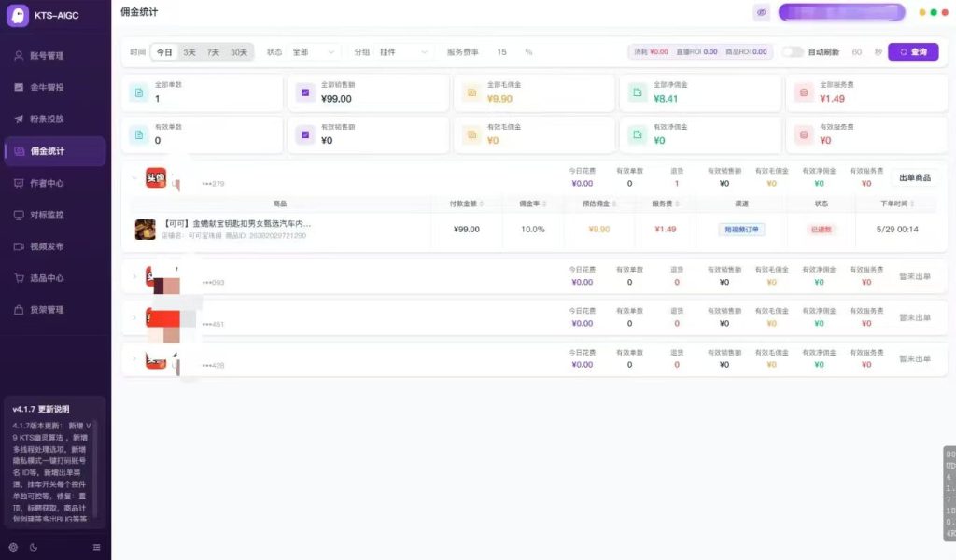The height and width of the screenshot is (560, 956).
Task: Click the 出单商品 button
Action: (915, 178)
